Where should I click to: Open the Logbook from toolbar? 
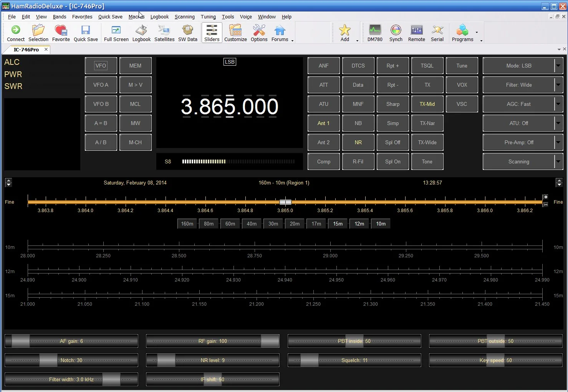[x=141, y=33]
